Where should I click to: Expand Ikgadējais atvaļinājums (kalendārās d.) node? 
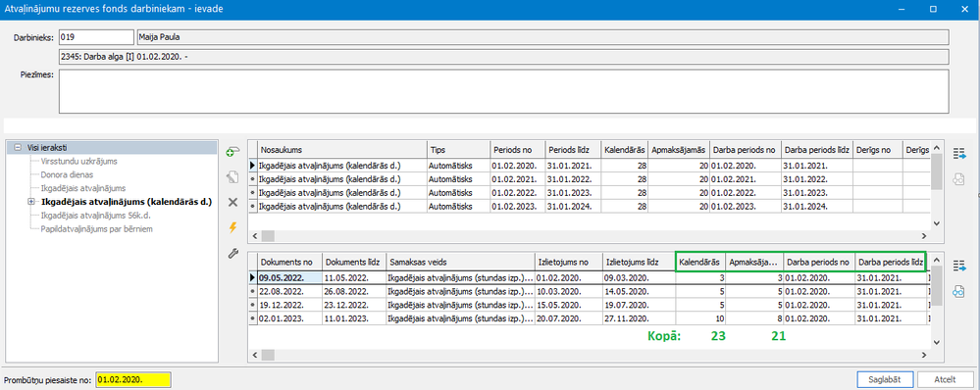[31, 202]
